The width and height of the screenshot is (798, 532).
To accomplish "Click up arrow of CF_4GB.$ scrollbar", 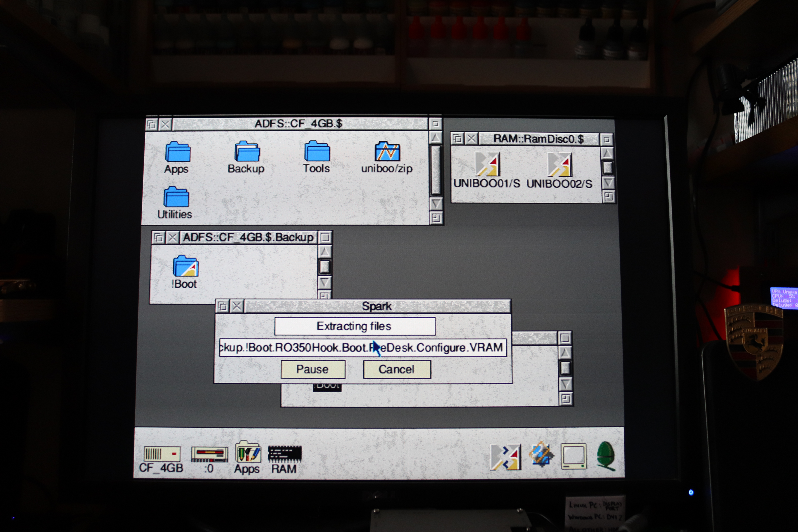I will (436, 138).
